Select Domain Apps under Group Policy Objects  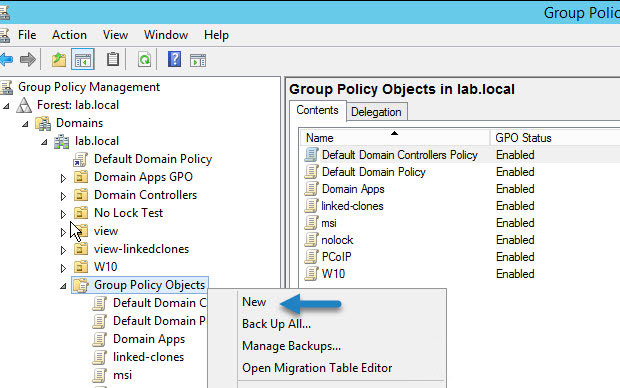(x=149, y=339)
